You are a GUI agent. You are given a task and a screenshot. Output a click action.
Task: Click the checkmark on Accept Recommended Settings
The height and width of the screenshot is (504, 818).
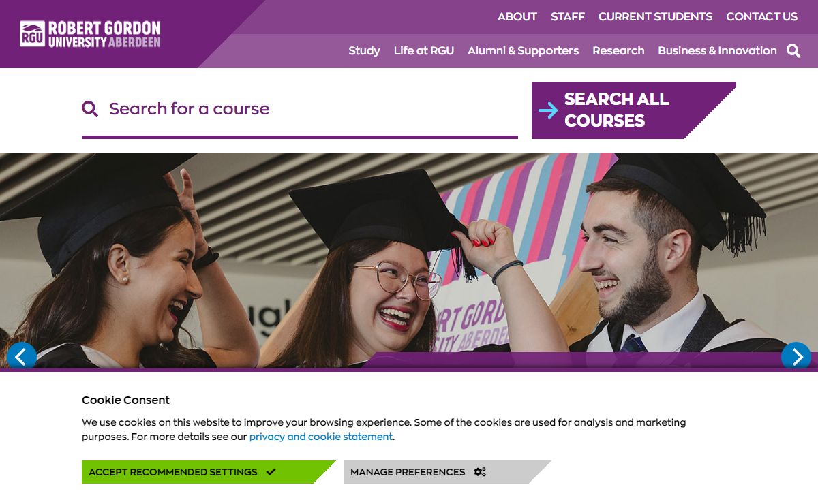[x=271, y=472]
